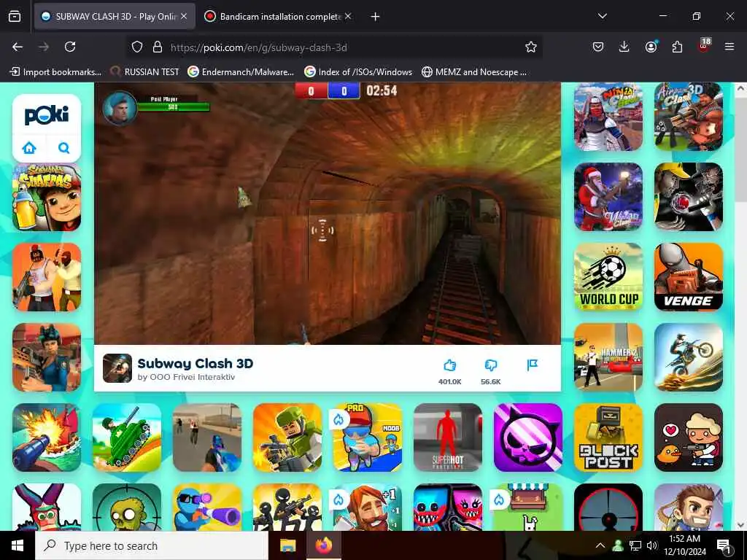Open the Winter Clash Santa thumbnail

click(608, 197)
